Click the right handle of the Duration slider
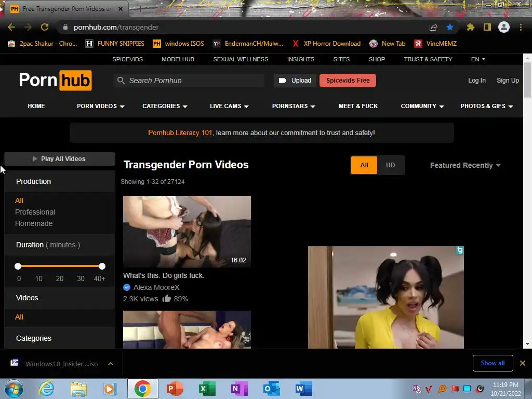 click(102, 267)
